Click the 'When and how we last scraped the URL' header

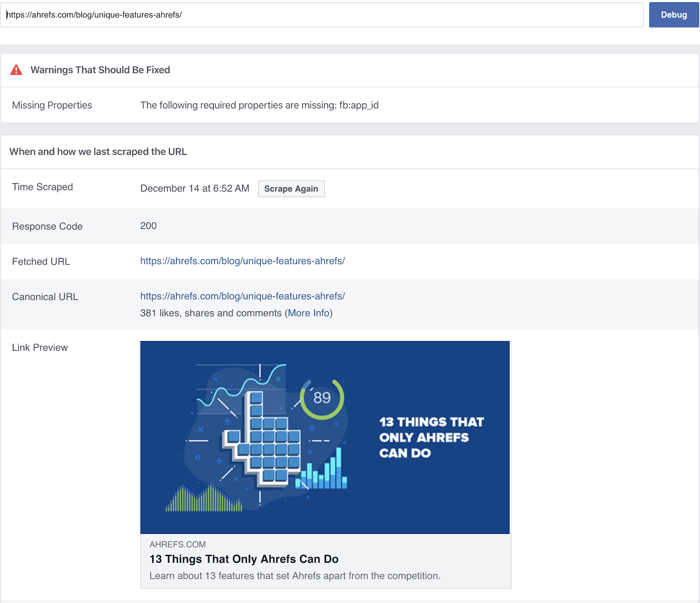point(98,152)
